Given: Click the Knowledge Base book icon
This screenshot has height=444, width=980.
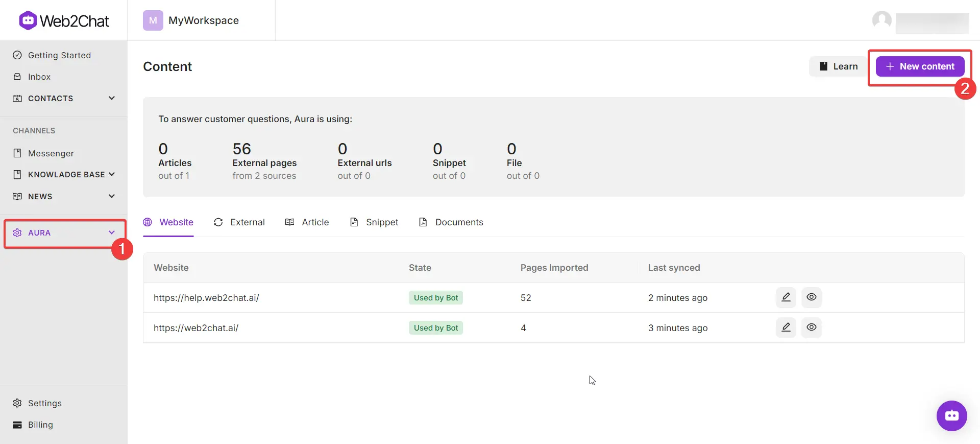Looking at the screenshot, I should 17,175.
